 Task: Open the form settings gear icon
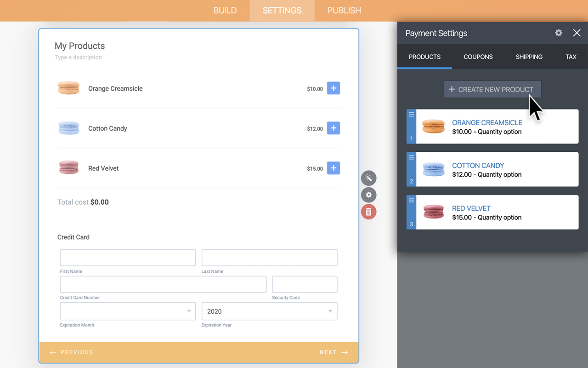click(x=368, y=195)
